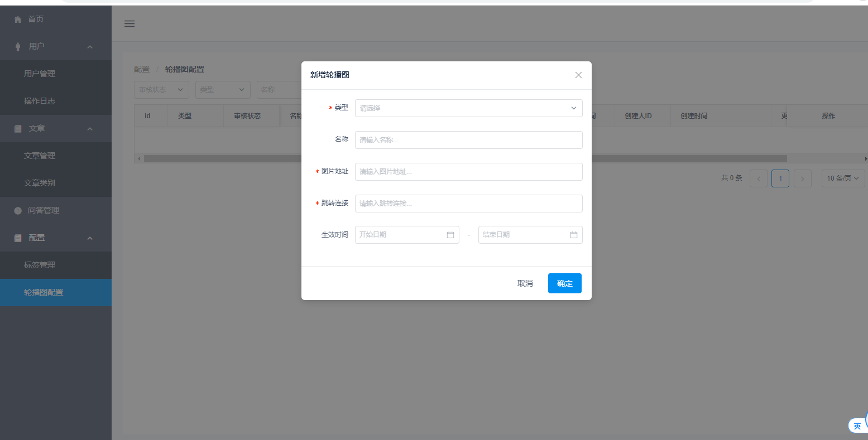This screenshot has width=868, height=440.
Task: Click the 创建人ID column header
Action: tap(642, 116)
